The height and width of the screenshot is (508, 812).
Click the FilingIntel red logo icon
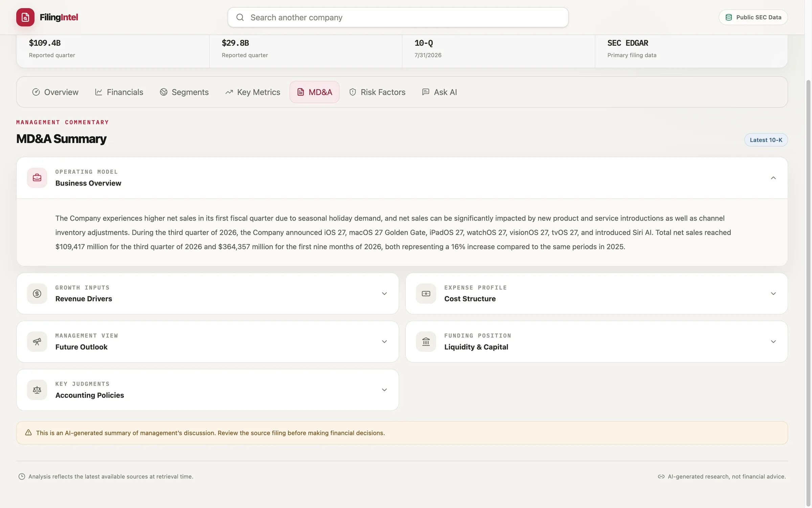25,17
